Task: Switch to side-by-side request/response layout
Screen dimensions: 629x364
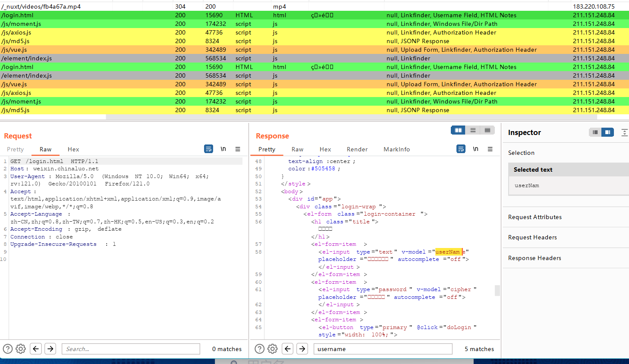Action: [458, 130]
